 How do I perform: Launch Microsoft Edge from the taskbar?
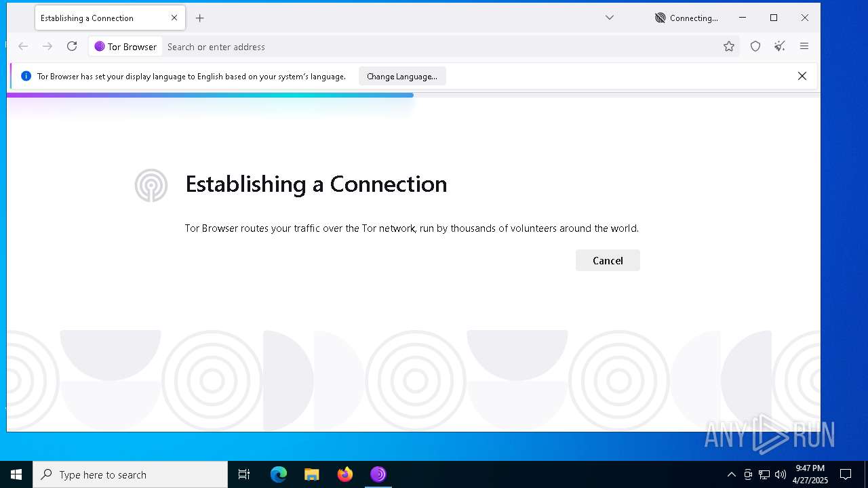point(279,474)
